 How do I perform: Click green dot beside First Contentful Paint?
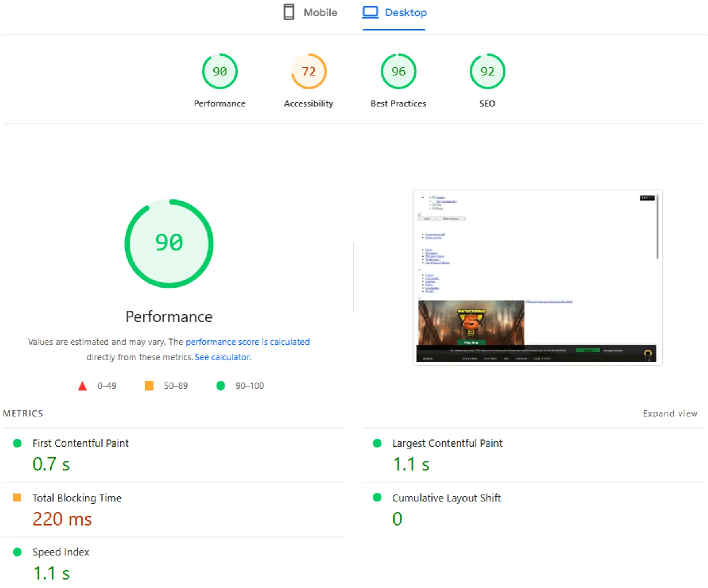coord(17,443)
